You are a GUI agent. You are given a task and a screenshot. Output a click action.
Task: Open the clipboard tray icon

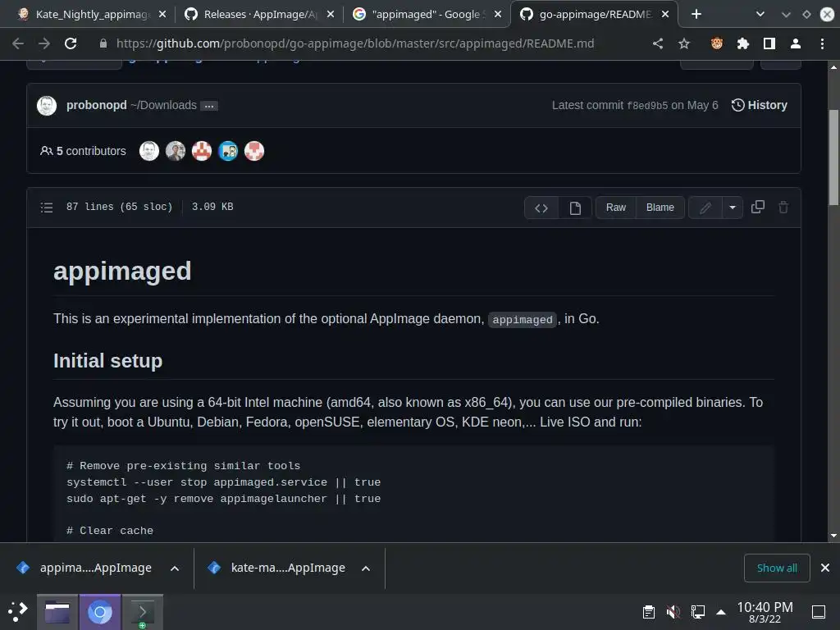(648, 612)
